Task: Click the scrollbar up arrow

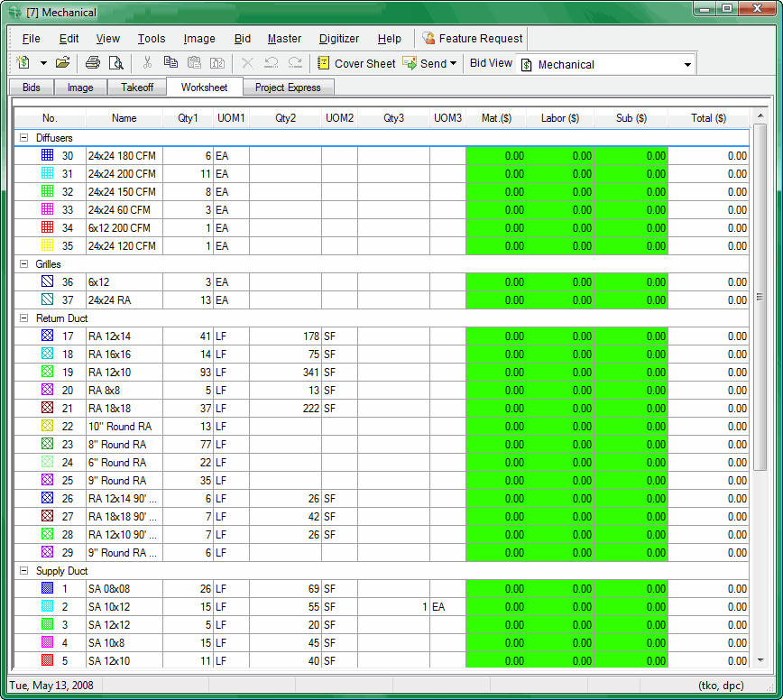Action: point(760,115)
